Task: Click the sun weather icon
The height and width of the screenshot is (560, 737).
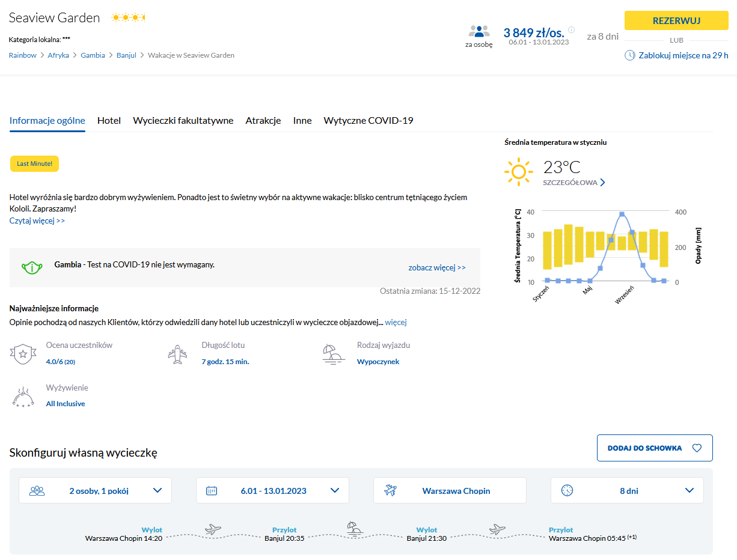Action: coord(518,172)
